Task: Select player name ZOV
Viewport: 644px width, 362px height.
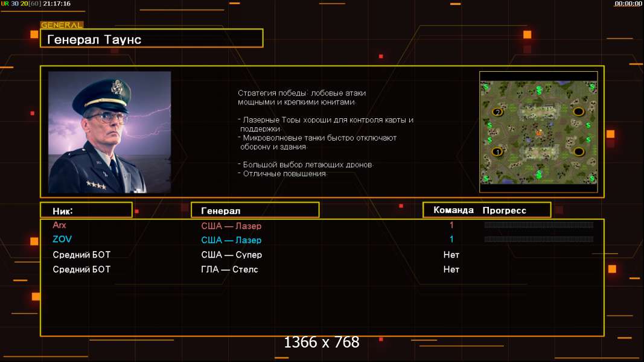Action: (62, 240)
